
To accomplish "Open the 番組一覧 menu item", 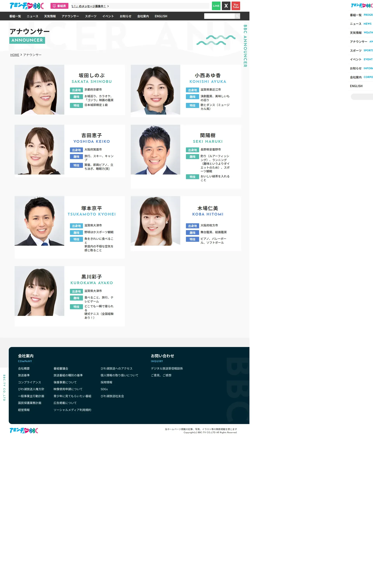I will pyautogui.click(x=15, y=16).
